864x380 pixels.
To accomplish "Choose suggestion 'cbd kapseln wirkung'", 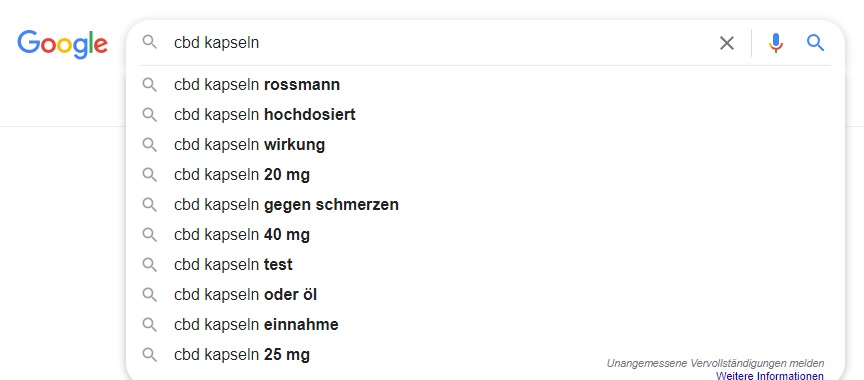I will [x=485, y=144].
